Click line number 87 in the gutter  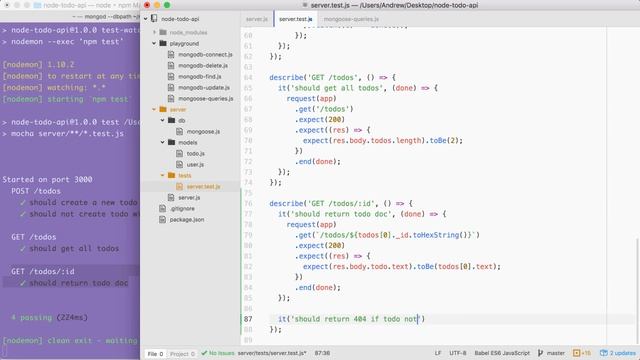tap(248, 319)
